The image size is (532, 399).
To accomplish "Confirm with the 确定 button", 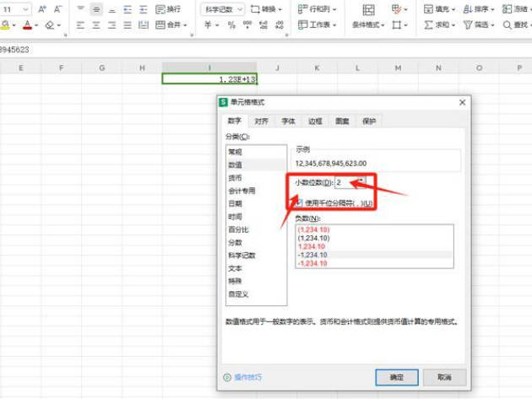I will 397,377.
